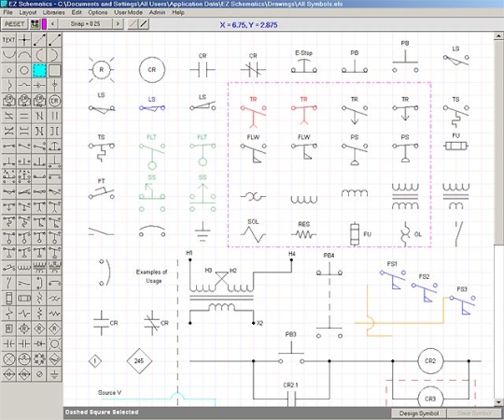Click the 'Examples of Usage' text
The height and width of the screenshot is (420, 504).
[151, 276]
